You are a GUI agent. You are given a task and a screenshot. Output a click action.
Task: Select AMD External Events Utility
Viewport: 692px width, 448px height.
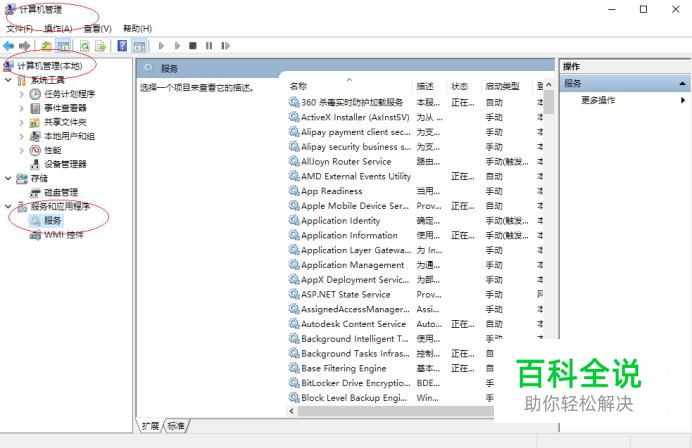coord(416,176)
